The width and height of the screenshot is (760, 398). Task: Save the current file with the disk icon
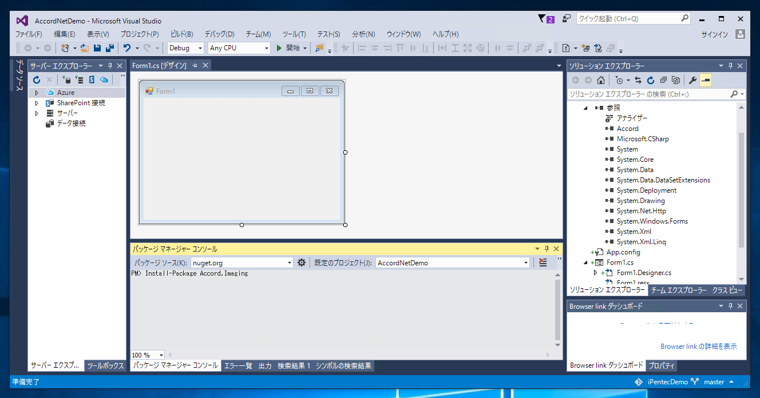[97, 48]
